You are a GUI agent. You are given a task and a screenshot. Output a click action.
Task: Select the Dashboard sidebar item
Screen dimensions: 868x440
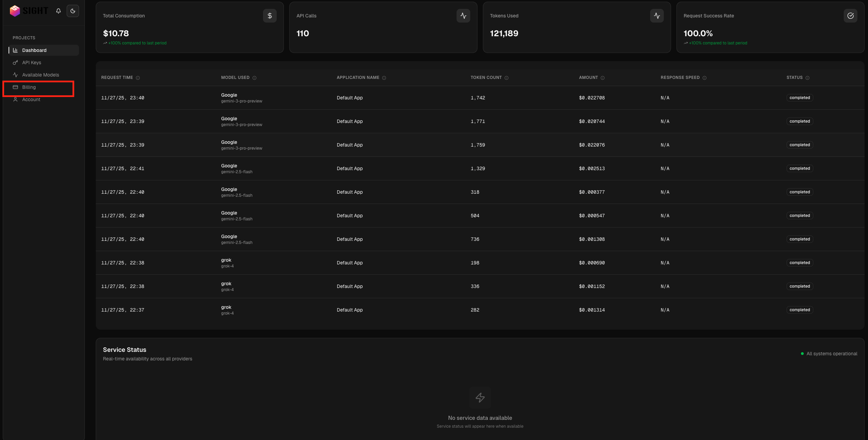coord(34,50)
